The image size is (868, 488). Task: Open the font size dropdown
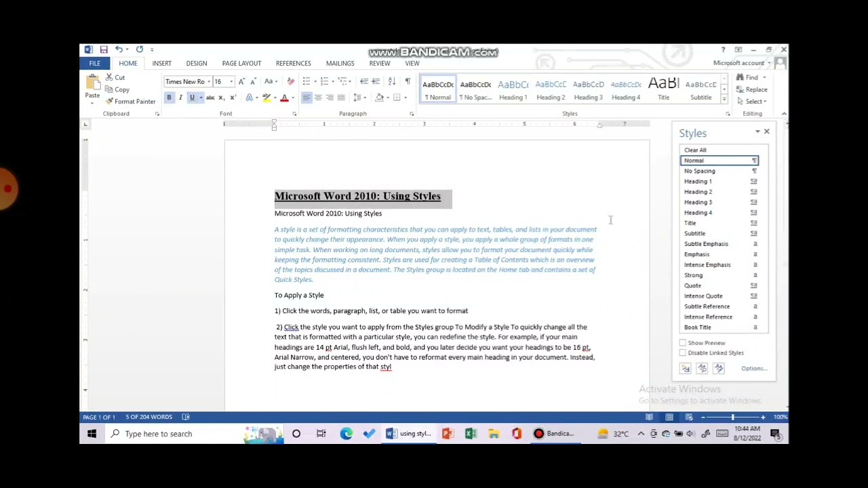coord(231,82)
